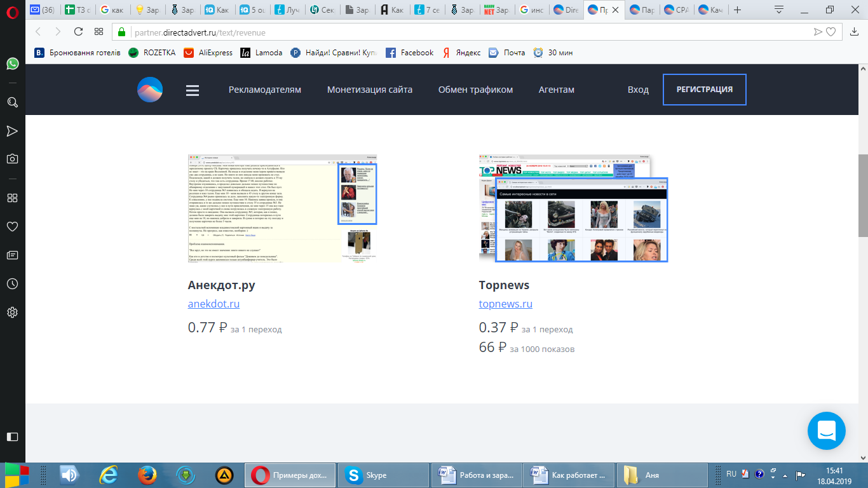Open WhatsApp in the Opera sidebar
This screenshot has width=868, height=488.
12,64
